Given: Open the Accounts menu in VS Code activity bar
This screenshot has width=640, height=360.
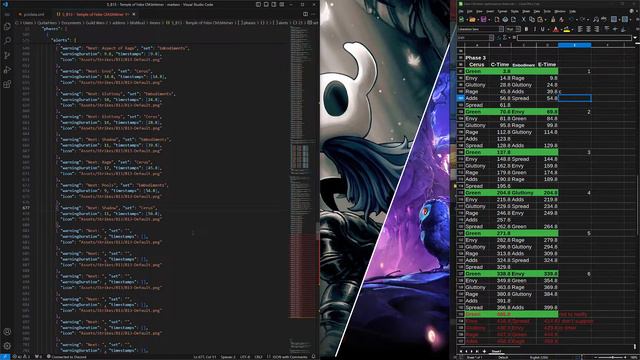Looking at the screenshot, I should (7, 332).
